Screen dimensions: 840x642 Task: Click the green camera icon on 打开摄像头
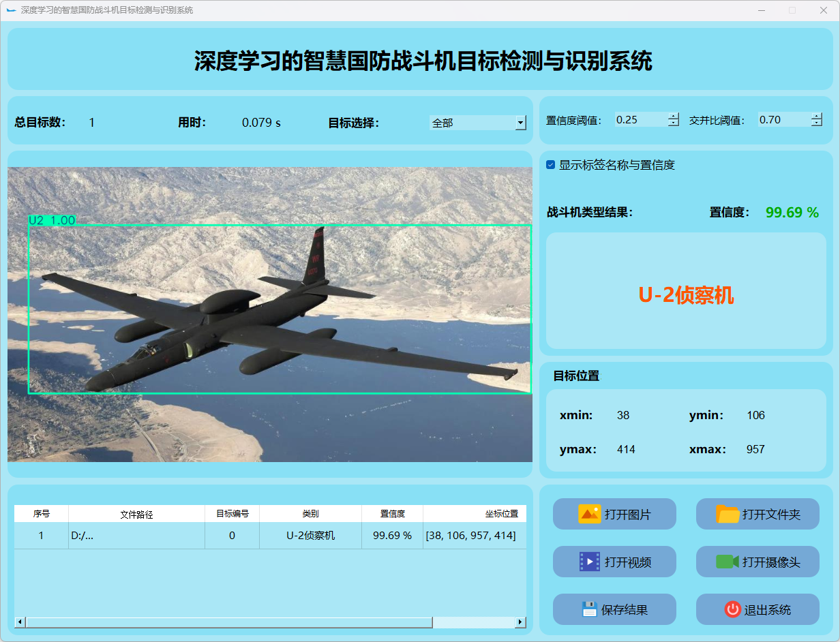[x=727, y=562]
